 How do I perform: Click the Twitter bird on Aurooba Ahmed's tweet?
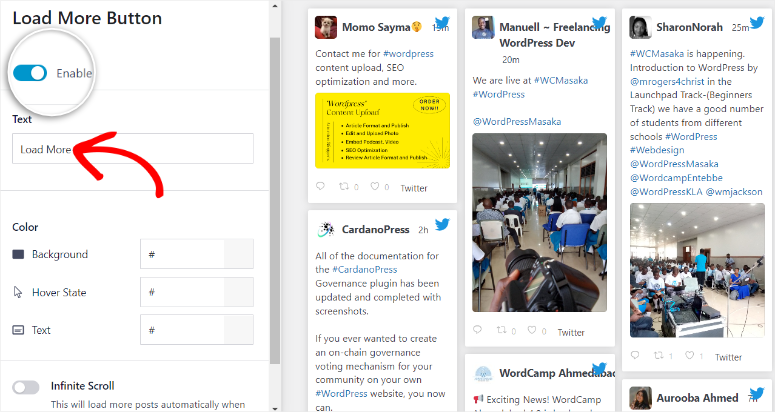(x=757, y=393)
